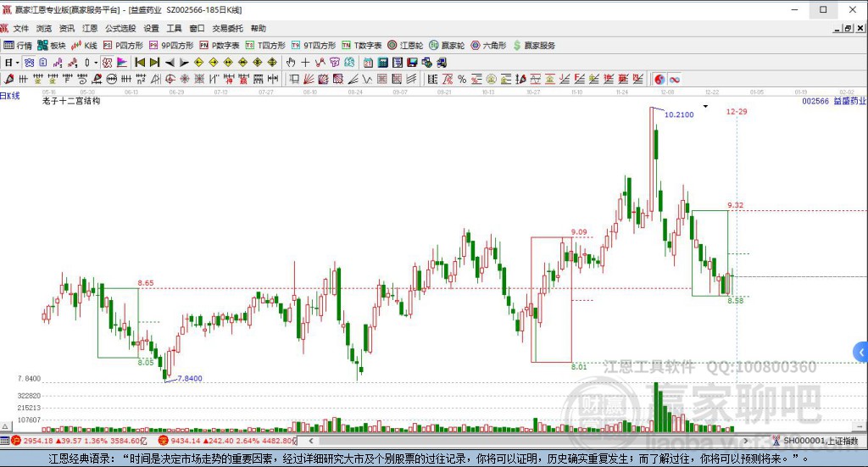
Task: Open the 9P四方形 tool
Action: pyautogui.click(x=171, y=46)
